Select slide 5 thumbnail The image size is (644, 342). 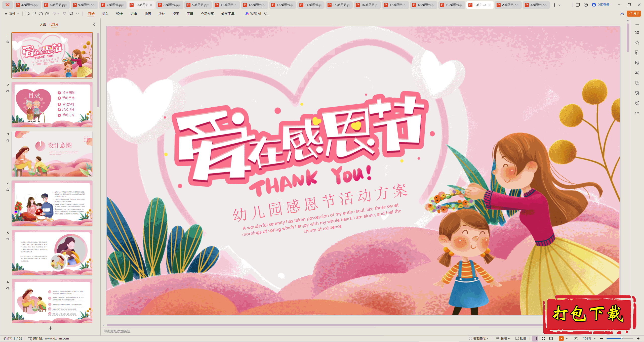pyautogui.click(x=52, y=252)
